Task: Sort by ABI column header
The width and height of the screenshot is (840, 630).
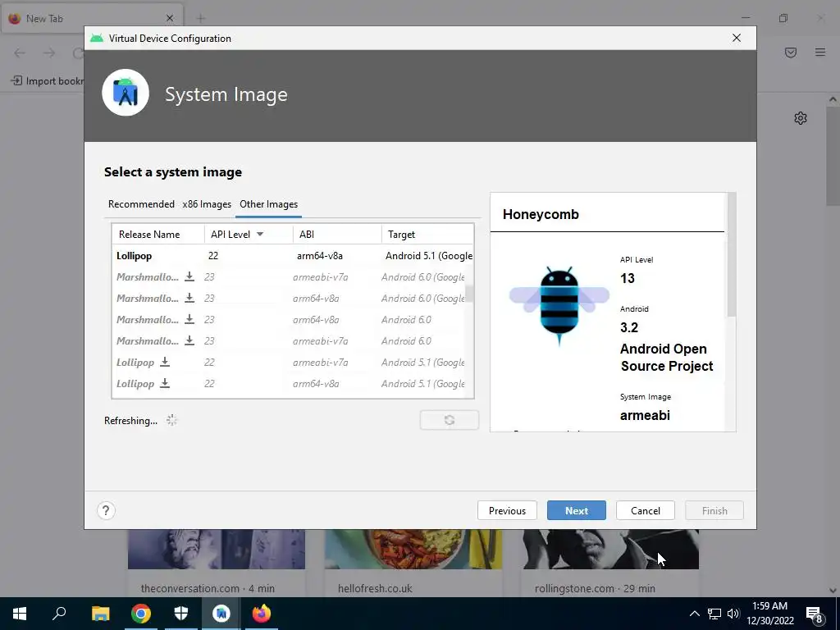Action: pos(337,234)
